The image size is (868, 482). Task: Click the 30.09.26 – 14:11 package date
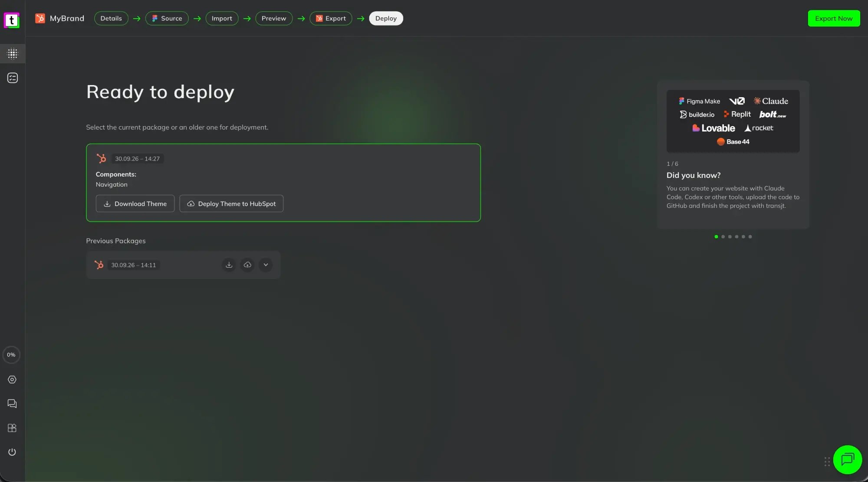coord(133,265)
